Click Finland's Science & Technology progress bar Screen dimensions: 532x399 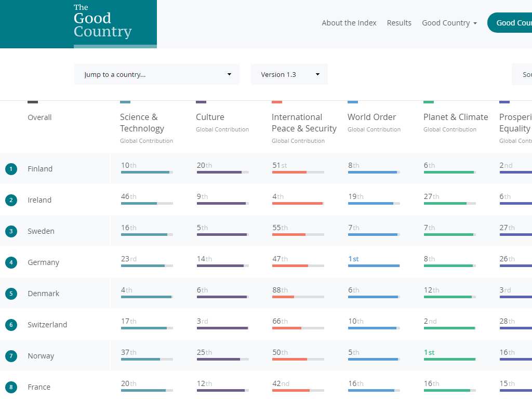point(147,172)
